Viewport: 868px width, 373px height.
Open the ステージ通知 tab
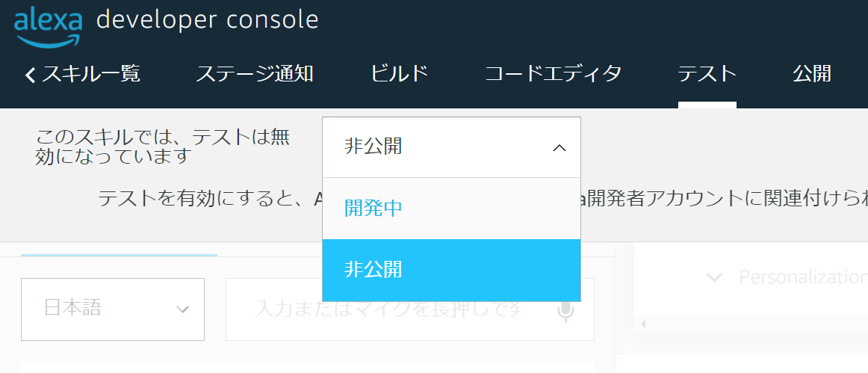[255, 74]
